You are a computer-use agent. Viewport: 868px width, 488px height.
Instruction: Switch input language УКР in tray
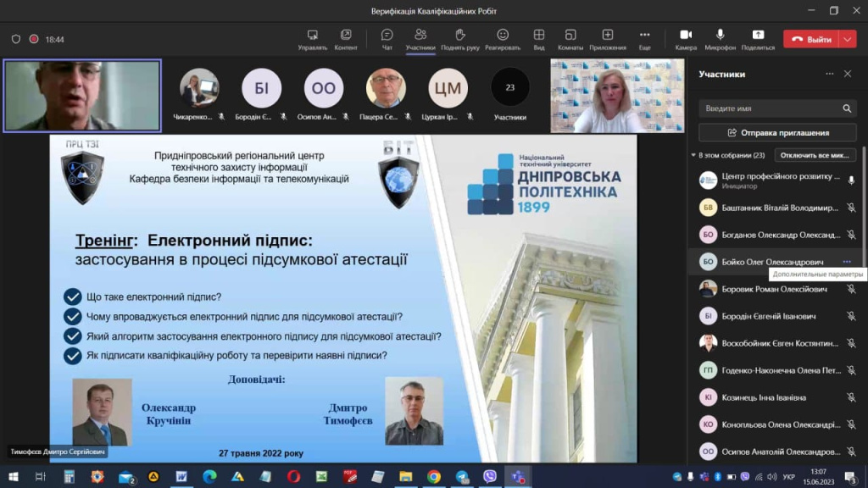pos(789,476)
